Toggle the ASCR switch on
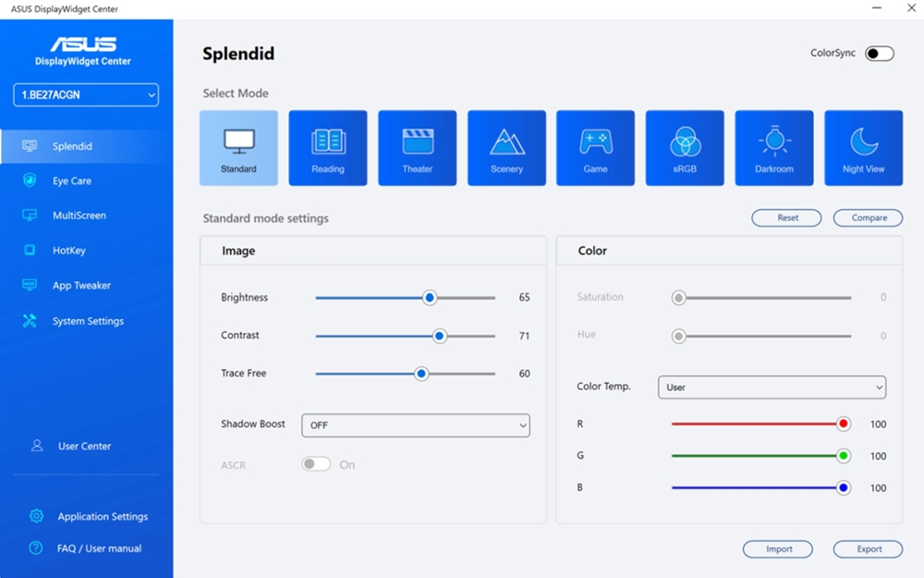 [x=316, y=464]
